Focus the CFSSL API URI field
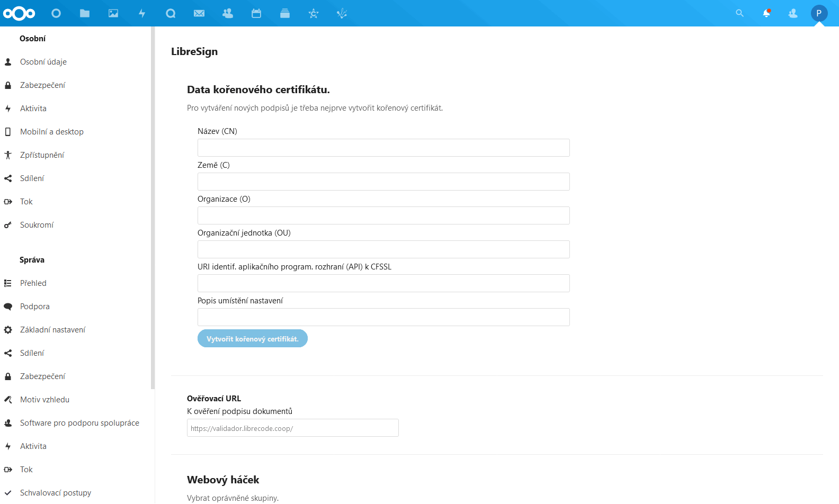This screenshot has width=839, height=504. point(383,283)
